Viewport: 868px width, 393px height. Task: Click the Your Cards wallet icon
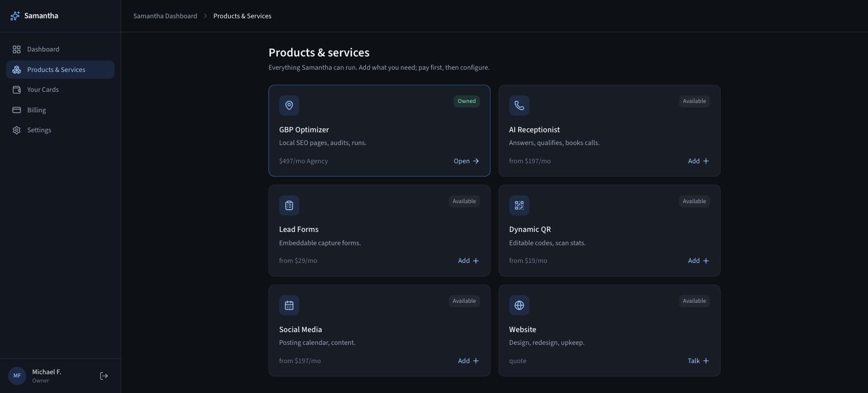17,90
